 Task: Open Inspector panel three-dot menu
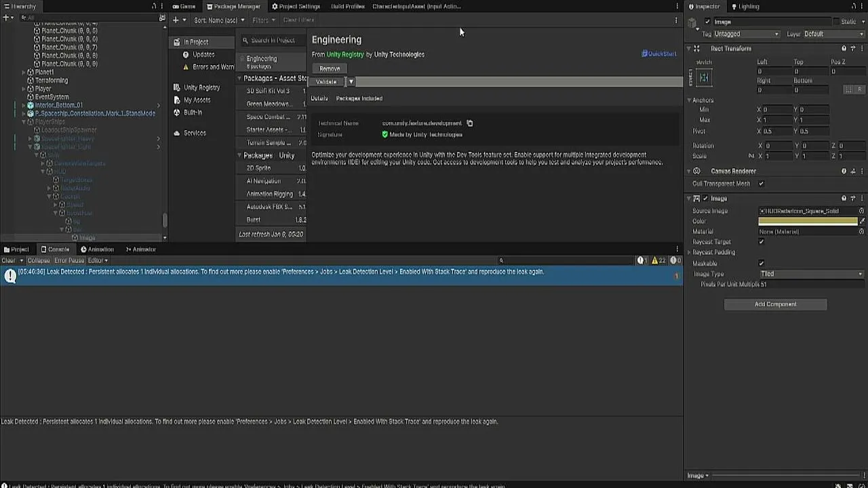(x=861, y=6)
